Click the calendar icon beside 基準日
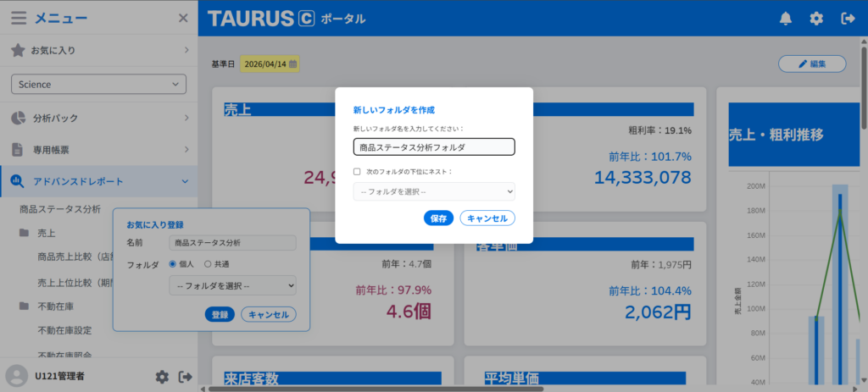This screenshot has width=868, height=392. [292, 64]
